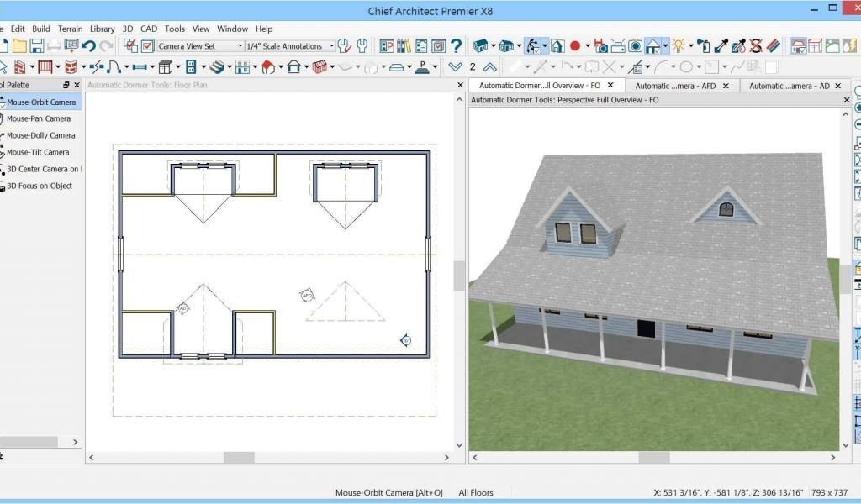861x504 pixels.
Task: Select the Color Eyedropper tool
Action: [721, 46]
